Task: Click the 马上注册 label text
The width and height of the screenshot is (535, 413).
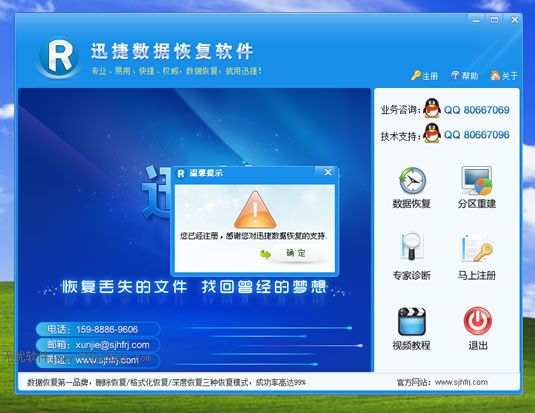Action: [x=477, y=275]
